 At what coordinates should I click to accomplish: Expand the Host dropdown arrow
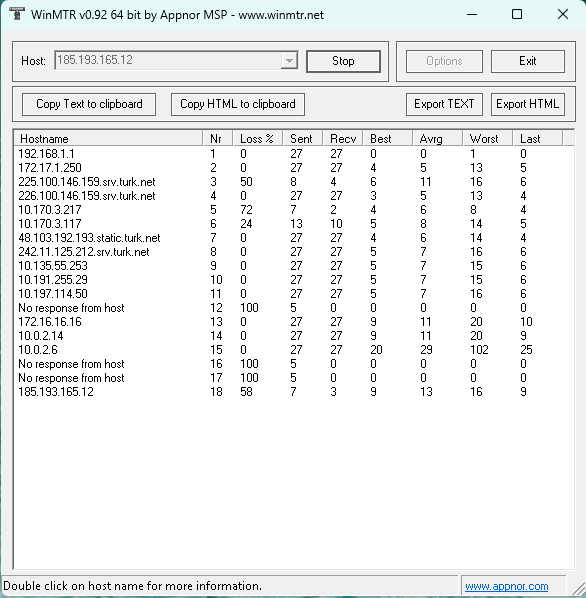point(289,61)
